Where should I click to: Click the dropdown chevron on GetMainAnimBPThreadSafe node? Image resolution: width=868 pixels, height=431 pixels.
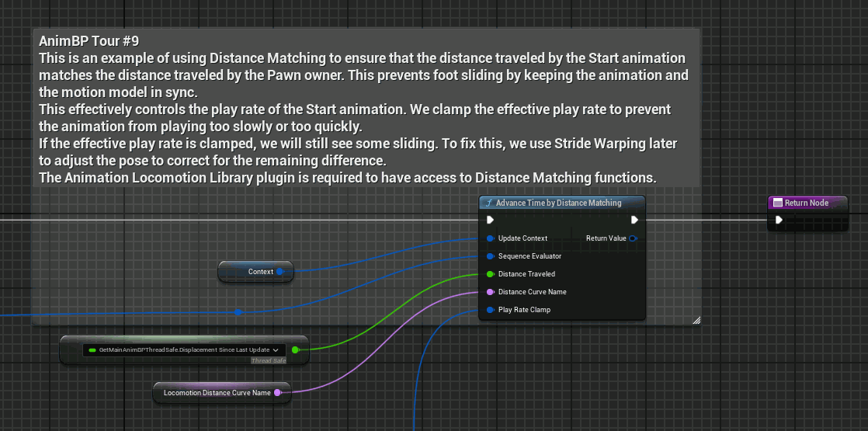click(275, 350)
